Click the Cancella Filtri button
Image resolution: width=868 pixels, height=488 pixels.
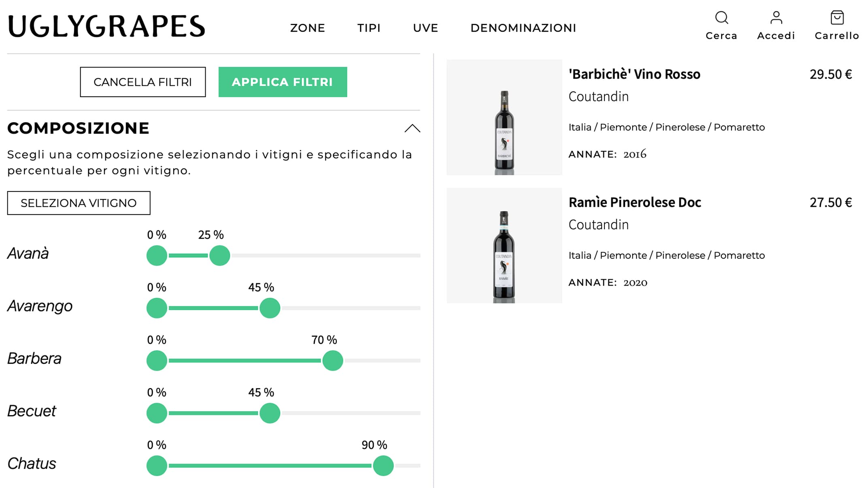point(143,82)
